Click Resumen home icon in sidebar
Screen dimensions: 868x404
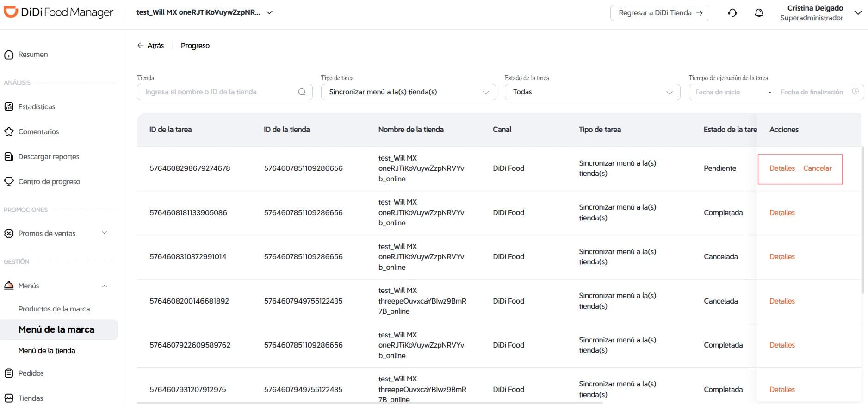[9, 55]
